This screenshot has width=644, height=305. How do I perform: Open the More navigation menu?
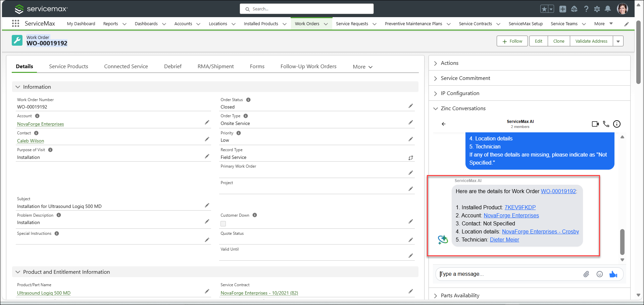pos(603,24)
